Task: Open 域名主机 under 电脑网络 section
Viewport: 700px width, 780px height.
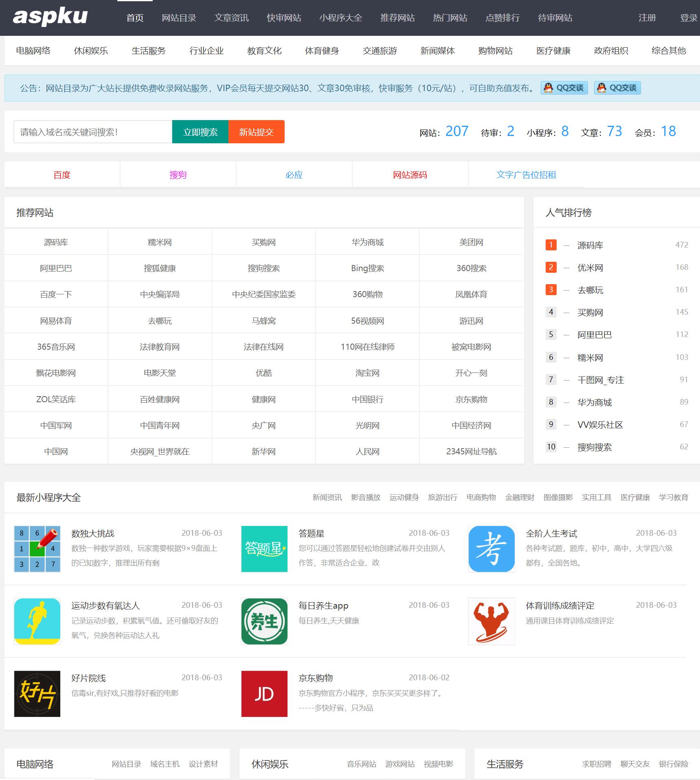Action: click(x=165, y=764)
